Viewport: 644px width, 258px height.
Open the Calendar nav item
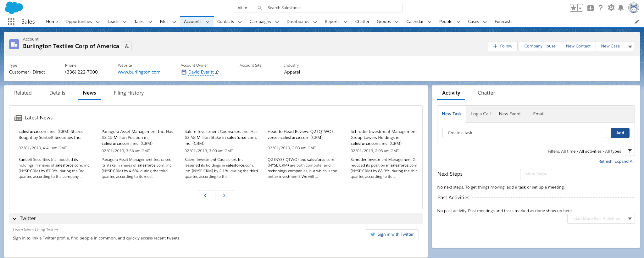[415, 22]
